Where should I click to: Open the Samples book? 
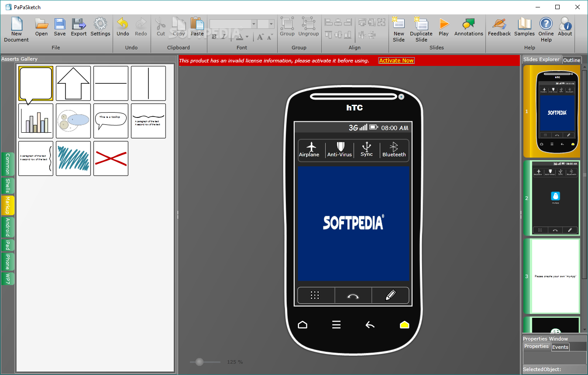pyautogui.click(x=524, y=27)
